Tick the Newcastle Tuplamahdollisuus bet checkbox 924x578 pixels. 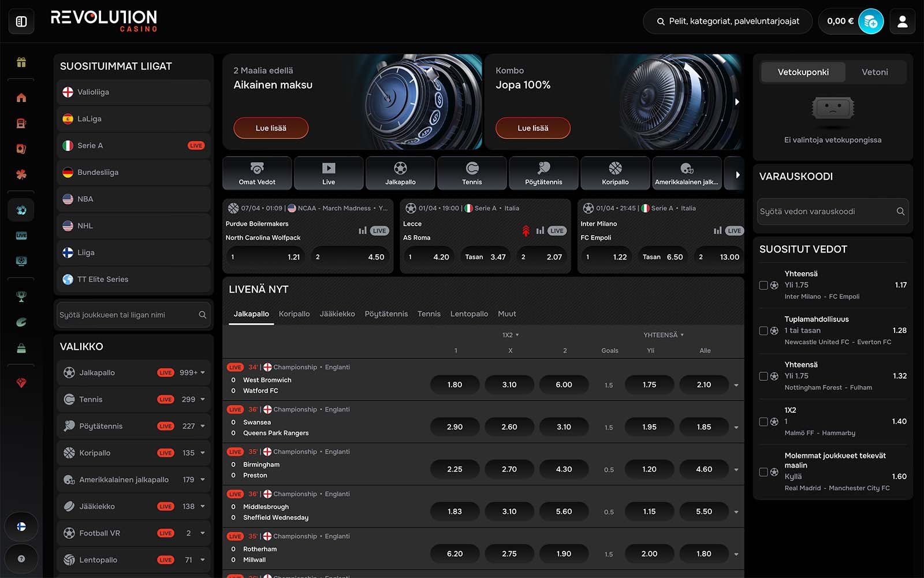click(x=763, y=331)
